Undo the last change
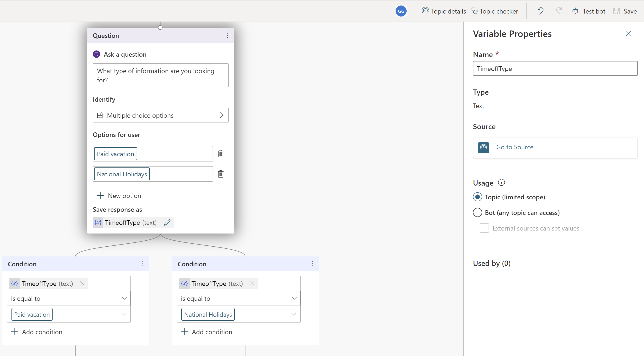 click(x=540, y=11)
